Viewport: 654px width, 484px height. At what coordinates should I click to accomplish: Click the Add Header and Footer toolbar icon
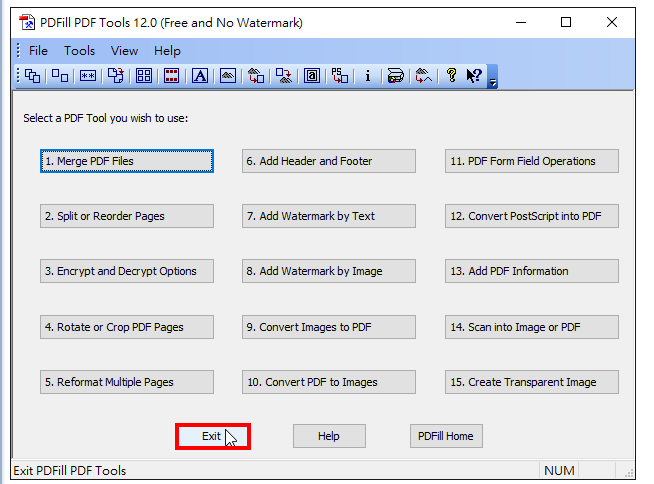click(171, 76)
